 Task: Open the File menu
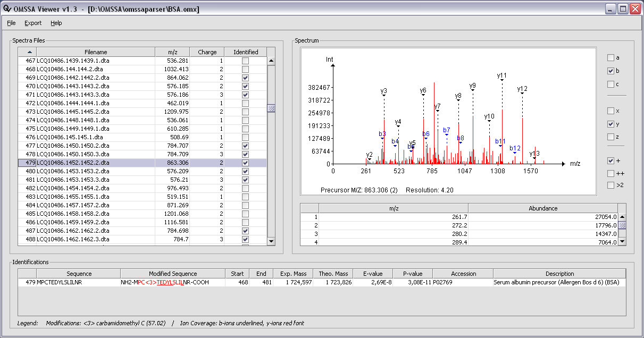[11, 23]
